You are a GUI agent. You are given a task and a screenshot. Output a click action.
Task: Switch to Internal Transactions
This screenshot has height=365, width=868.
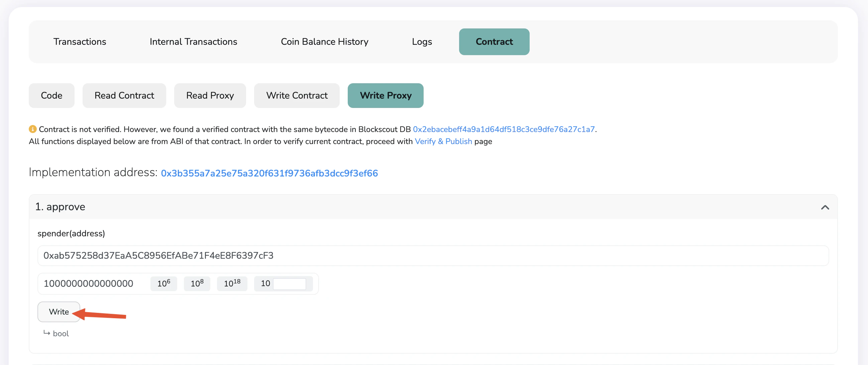click(x=193, y=42)
